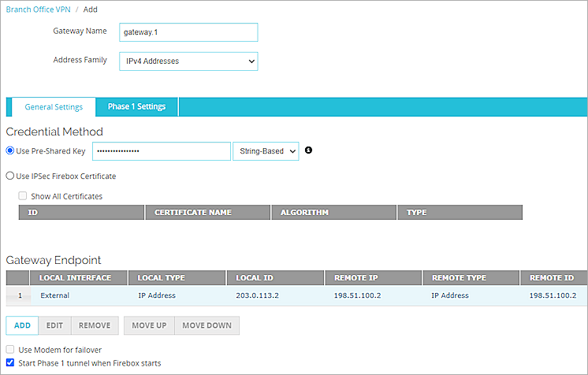
Task: Go to Branch Office VPN breadcrumb link
Action: 36,9
